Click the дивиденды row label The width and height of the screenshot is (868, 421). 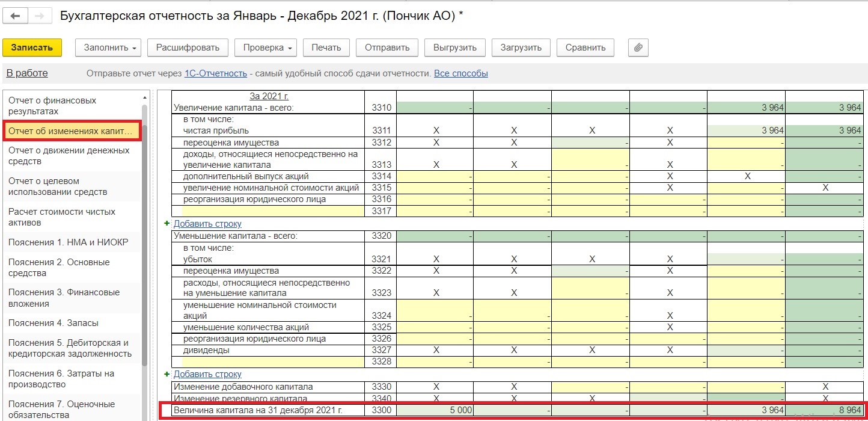206,350
